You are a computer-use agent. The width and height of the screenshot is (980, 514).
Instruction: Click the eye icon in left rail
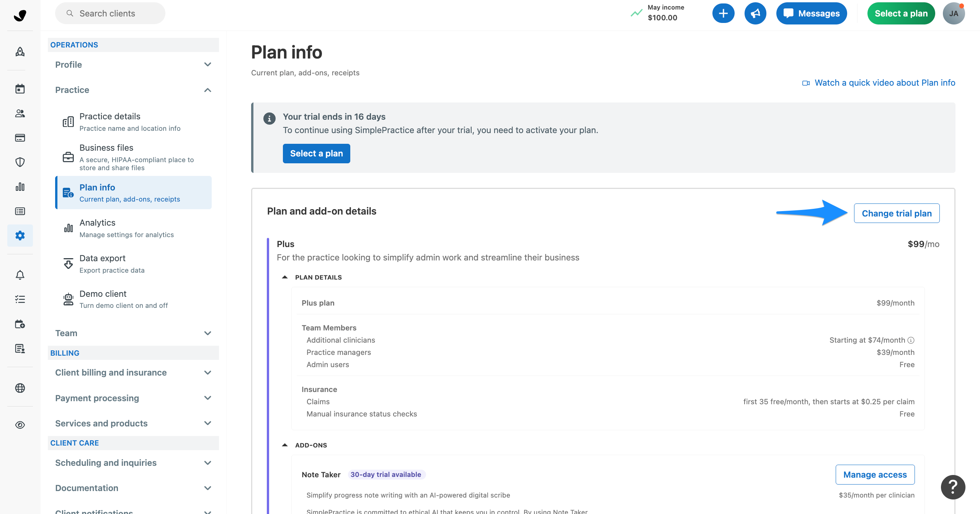(x=20, y=425)
